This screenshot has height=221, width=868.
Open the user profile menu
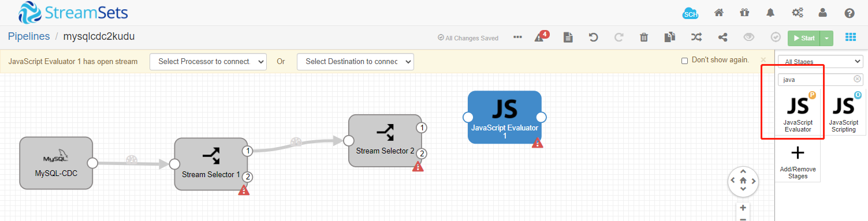coord(823,13)
